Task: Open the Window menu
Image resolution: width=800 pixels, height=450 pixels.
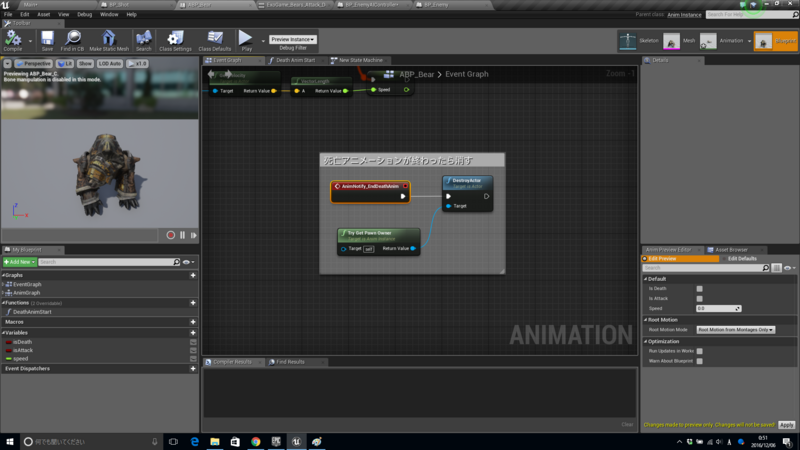Action: point(109,14)
